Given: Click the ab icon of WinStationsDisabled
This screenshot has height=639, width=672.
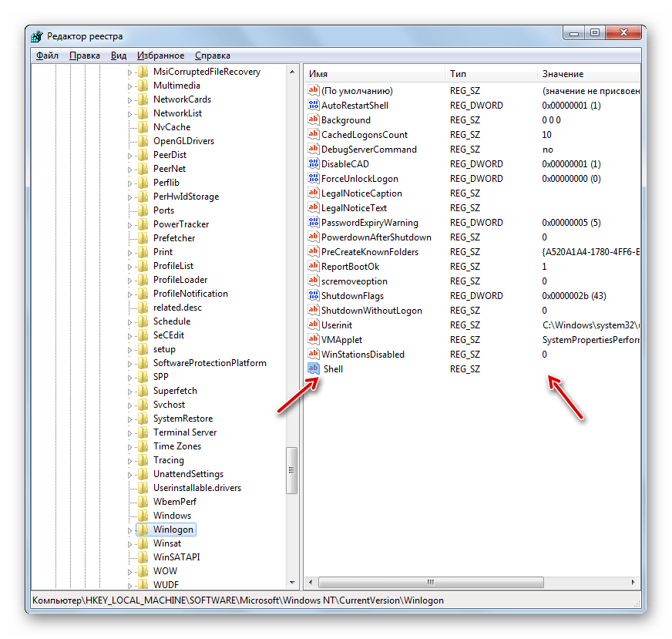Looking at the screenshot, I should (x=314, y=354).
